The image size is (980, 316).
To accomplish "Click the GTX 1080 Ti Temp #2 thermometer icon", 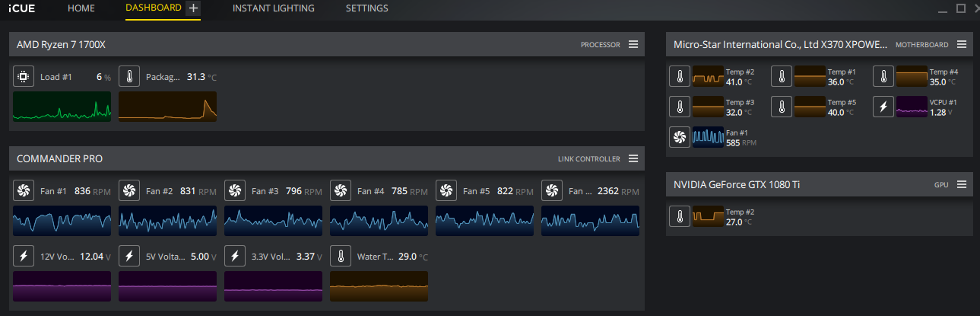I will coord(679,216).
